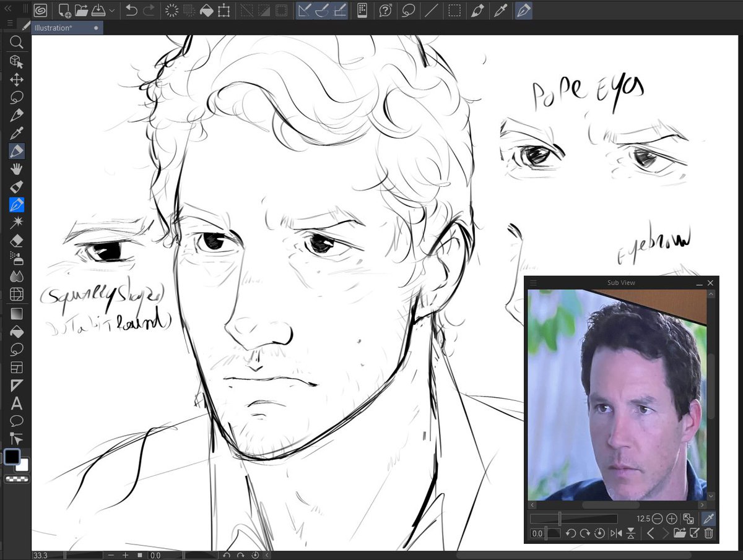Select the Zoom magnifier tool
The width and height of the screenshot is (743, 560).
click(17, 42)
